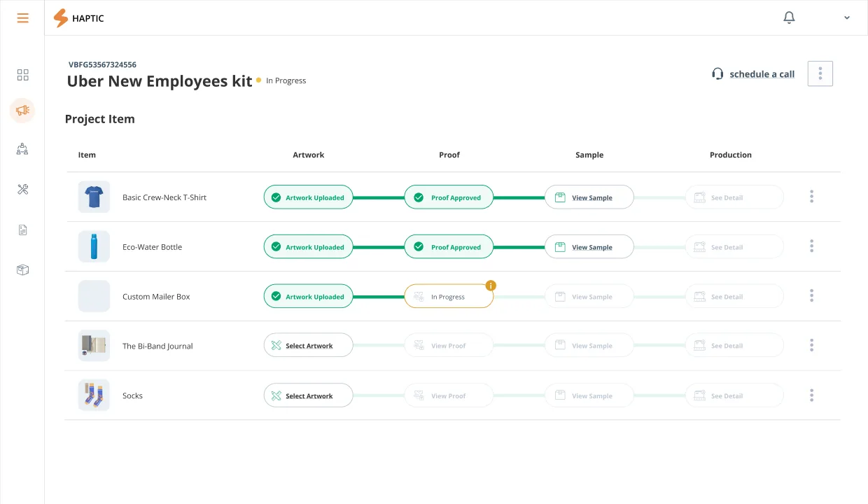Image resolution: width=868 pixels, height=504 pixels.
Task: Click Proof Approved for T-Shirt
Action: [449, 197]
